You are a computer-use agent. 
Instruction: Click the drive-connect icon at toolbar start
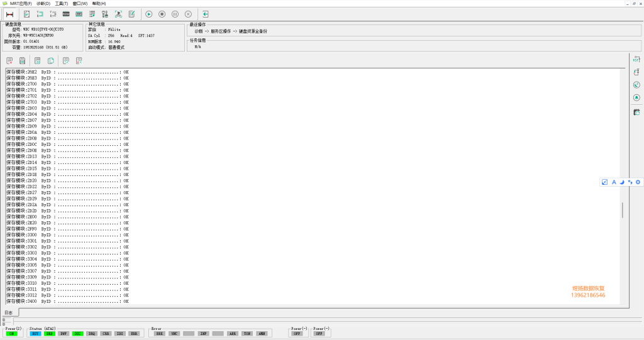pyautogui.click(x=10, y=14)
